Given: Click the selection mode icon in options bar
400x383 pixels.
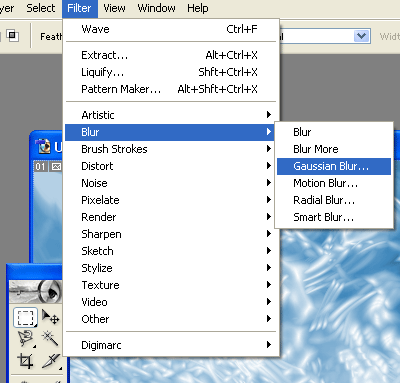Looking at the screenshot, I should tap(12, 35).
